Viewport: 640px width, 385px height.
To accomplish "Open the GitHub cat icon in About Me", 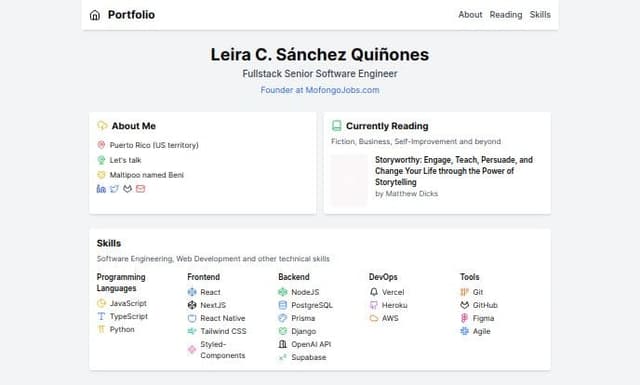I will click(x=127, y=189).
